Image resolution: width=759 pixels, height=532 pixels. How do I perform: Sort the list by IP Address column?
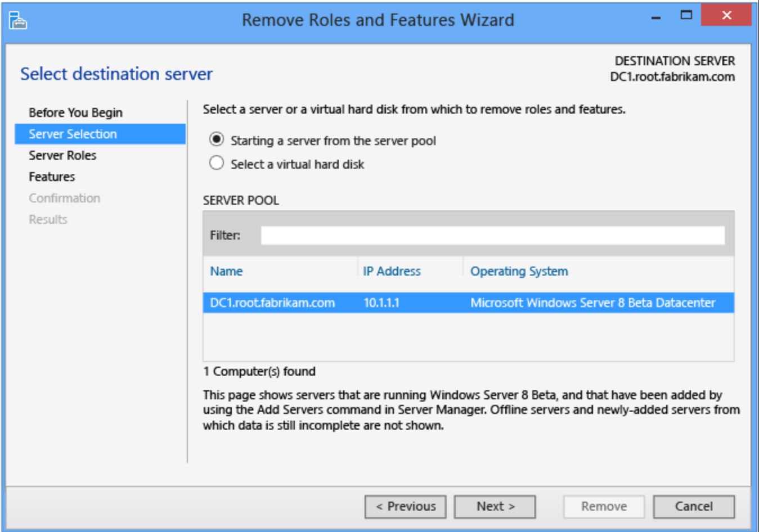pyautogui.click(x=392, y=271)
